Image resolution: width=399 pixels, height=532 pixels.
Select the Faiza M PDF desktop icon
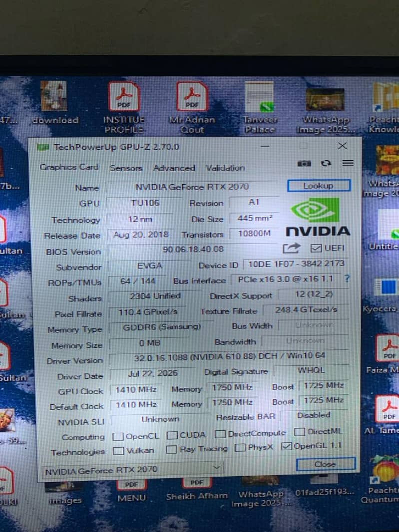pos(386,354)
